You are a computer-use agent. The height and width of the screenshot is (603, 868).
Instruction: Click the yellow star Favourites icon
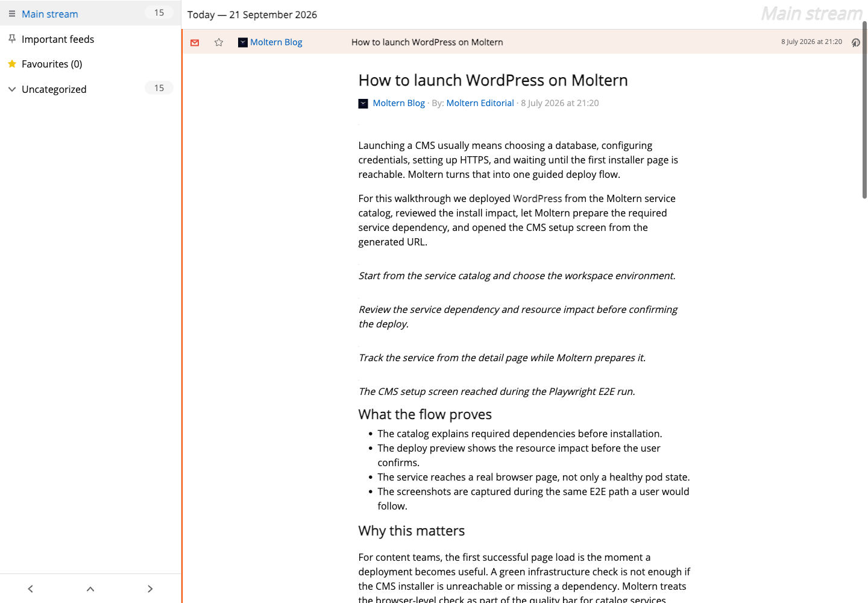pyautogui.click(x=12, y=64)
